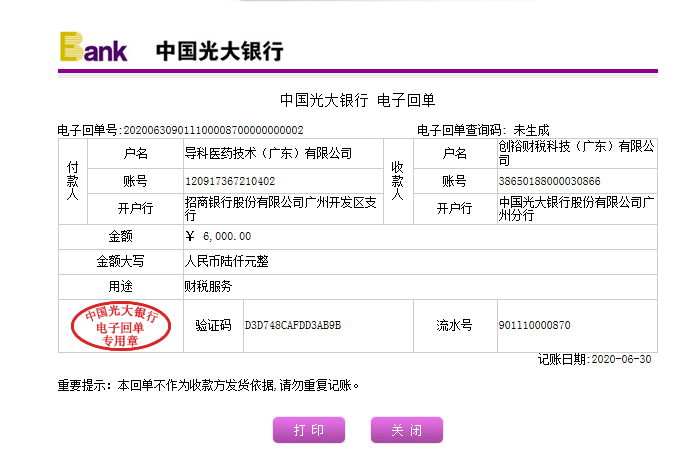Click the 打印 print button
698x470 pixels.
tap(308, 430)
